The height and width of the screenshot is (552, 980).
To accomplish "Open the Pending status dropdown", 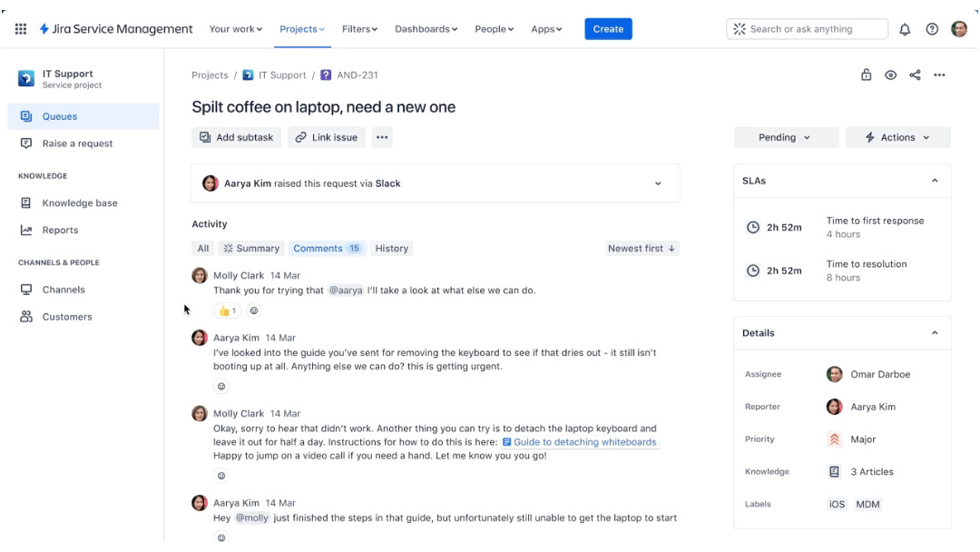I will 784,137.
